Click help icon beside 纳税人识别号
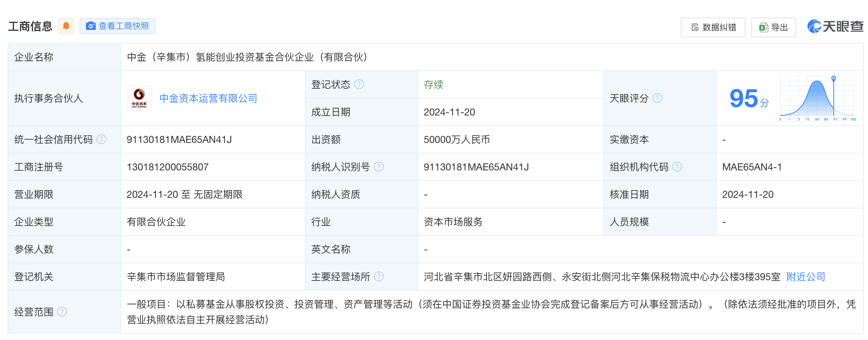 [x=379, y=167]
